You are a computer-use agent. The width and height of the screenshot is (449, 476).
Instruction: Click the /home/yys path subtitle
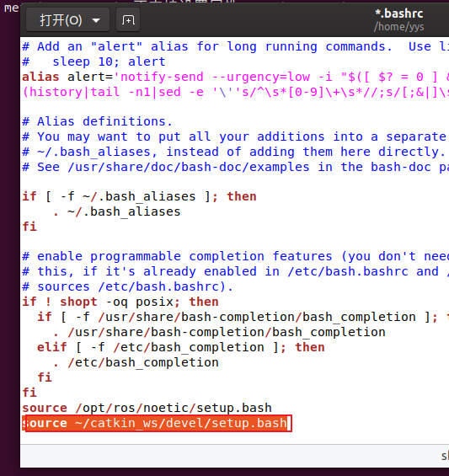pos(399,27)
